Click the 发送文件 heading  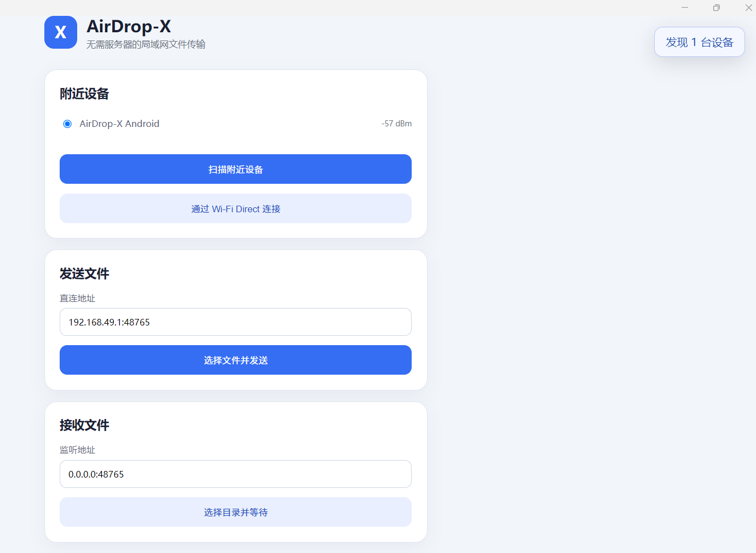(84, 273)
